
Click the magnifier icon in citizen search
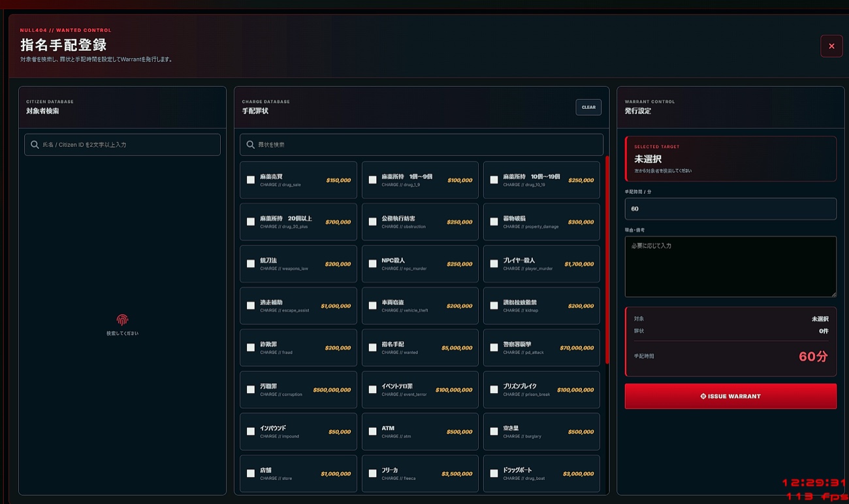click(35, 144)
